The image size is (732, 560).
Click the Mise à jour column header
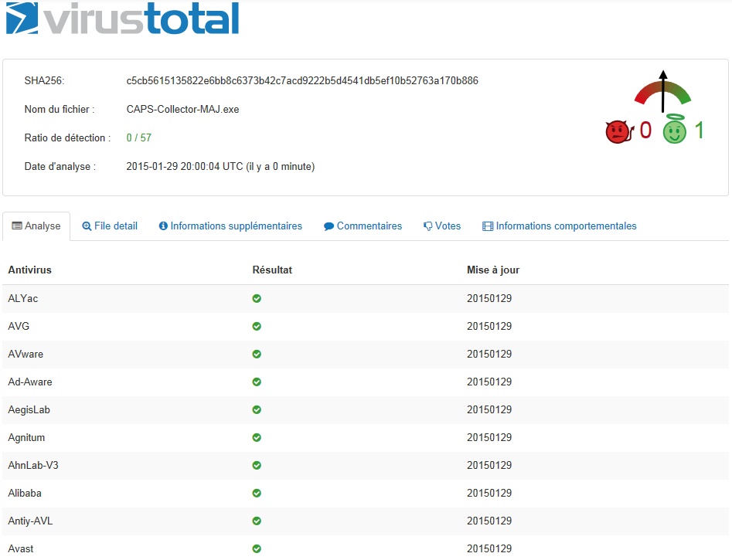[x=493, y=270]
